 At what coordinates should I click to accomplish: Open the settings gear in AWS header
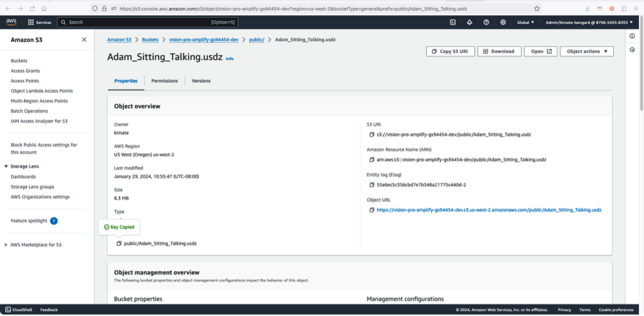[x=503, y=23]
